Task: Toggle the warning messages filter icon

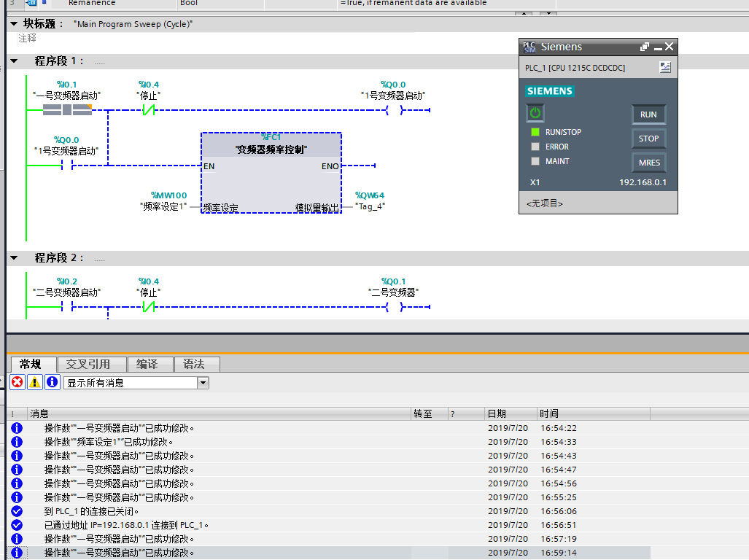Action: tap(34, 382)
